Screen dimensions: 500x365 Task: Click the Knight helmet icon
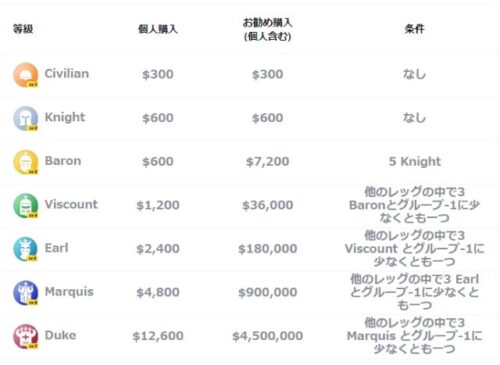point(26,119)
